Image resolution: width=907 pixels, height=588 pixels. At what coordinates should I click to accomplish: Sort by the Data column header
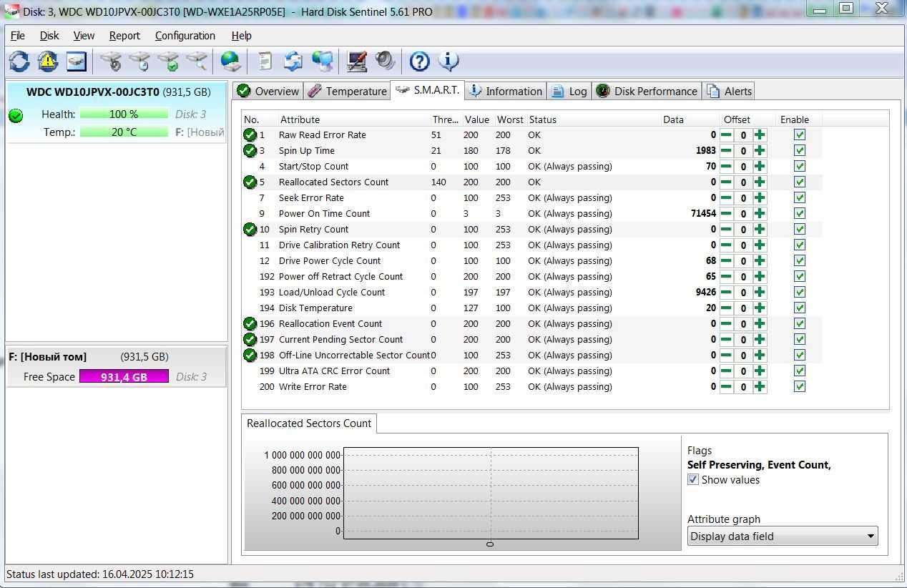[x=690, y=119]
